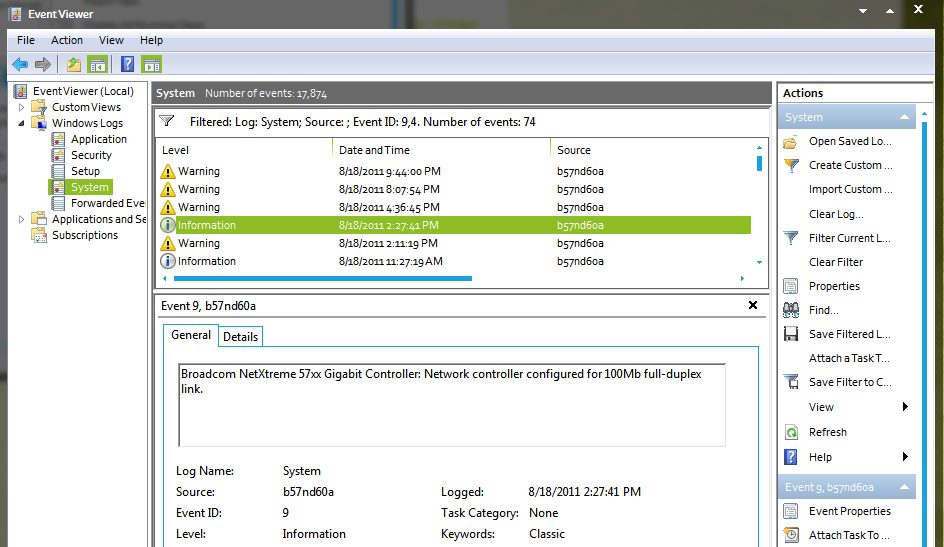This screenshot has width=944, height=547.
Task: Select the Warning event at 9:44:00 PM
Action: 300,171
